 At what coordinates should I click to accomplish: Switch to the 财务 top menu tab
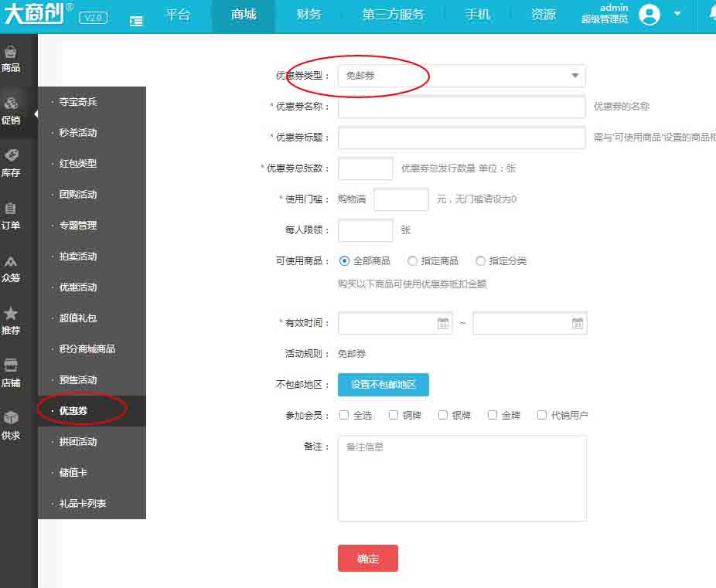(309, 15)
